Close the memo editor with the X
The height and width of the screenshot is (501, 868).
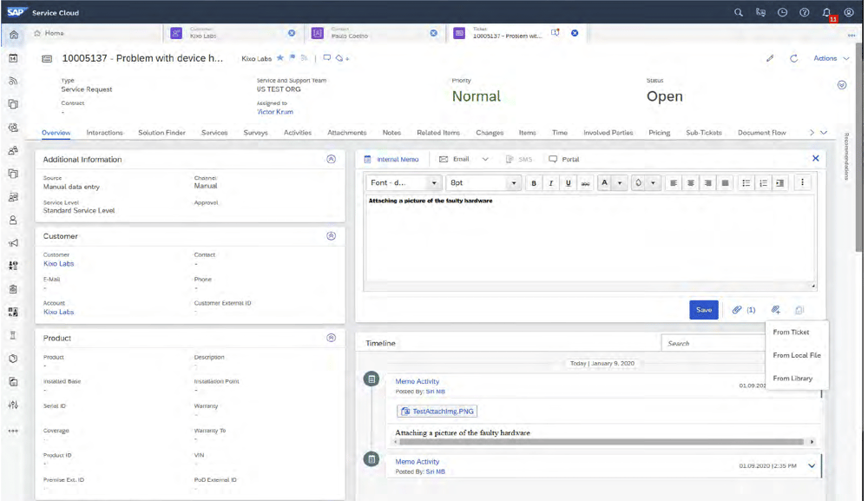pyautogui.click(x=815, y=158)
